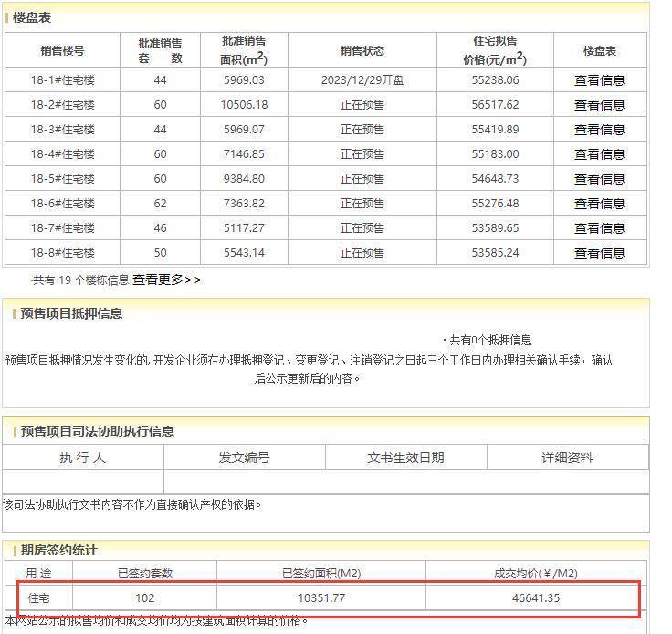Expand the building list via 查看更多>>
This screenshot has height=634, width=672.
(166, 280)
